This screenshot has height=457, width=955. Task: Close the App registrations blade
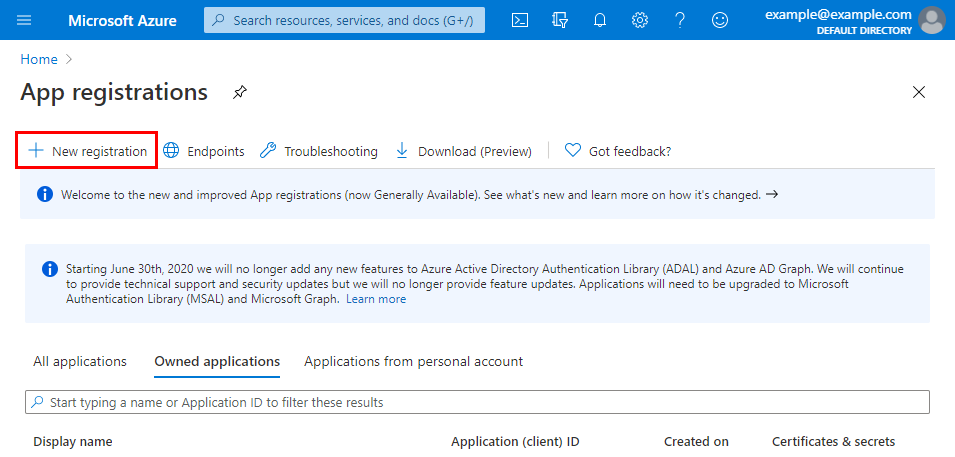click(919, 92)
